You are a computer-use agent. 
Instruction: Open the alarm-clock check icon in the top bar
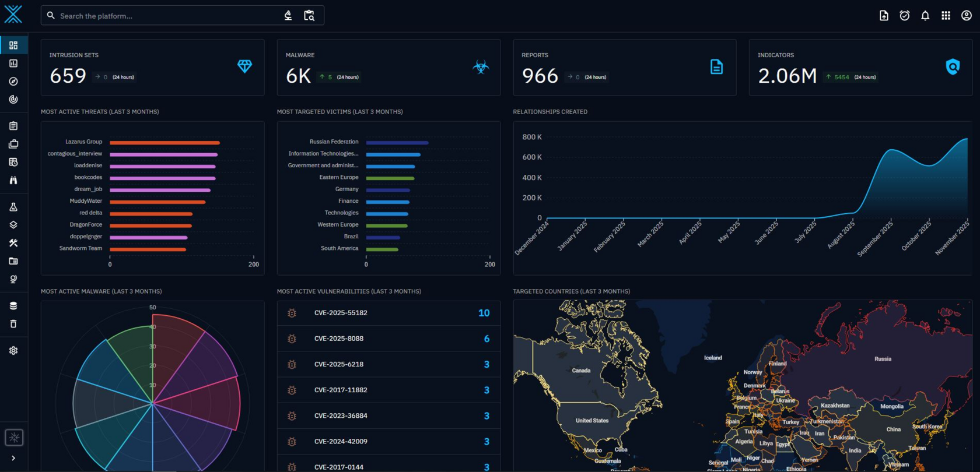click(905, 16)
